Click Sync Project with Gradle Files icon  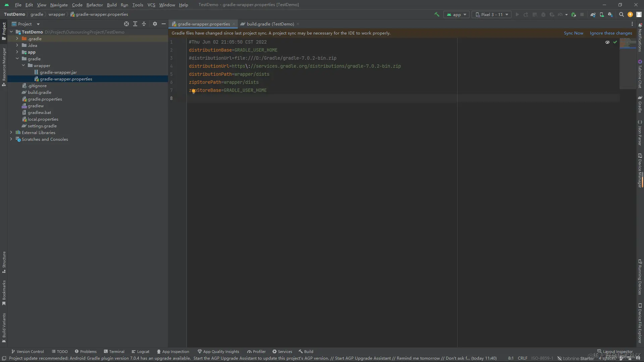593,14
